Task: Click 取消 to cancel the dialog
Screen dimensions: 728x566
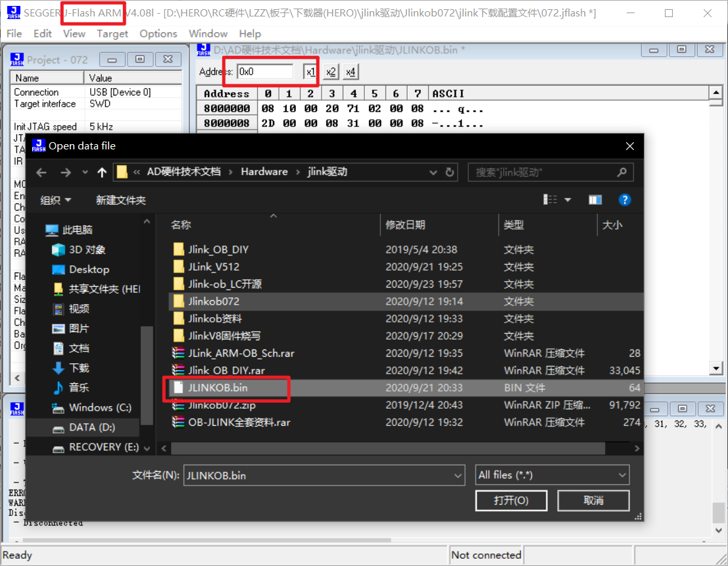Action: point(593,500)
